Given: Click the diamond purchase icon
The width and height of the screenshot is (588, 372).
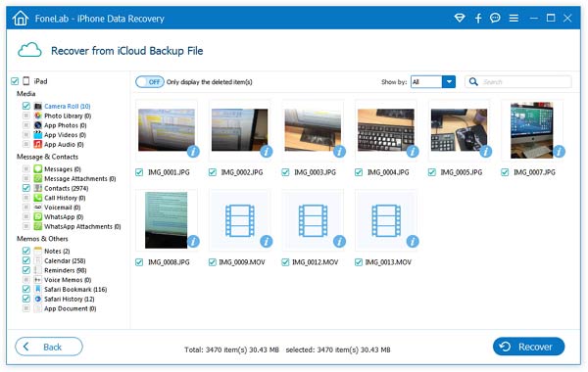Looking at the screenshot, I should [x=460, y=18].
